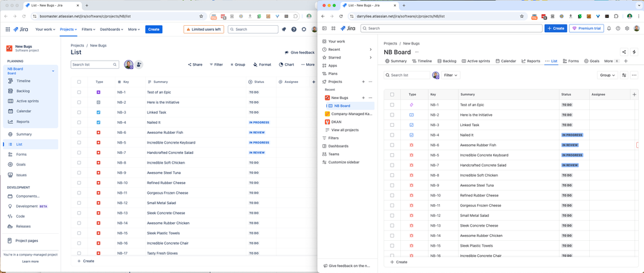The width and height of the screenshot is (644, 273).
Task: Open three-dot menu beside Group in darryllee window
Action: [x=634, y=75]
